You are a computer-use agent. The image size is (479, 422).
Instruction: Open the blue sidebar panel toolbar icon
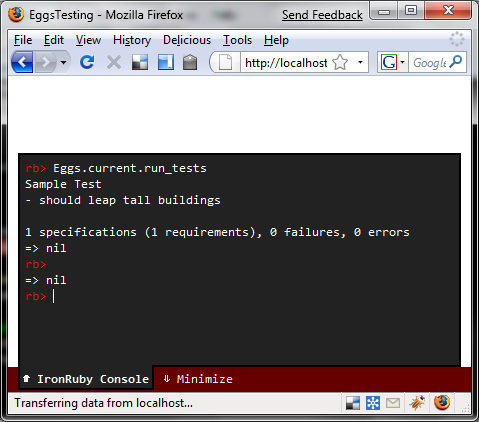[x=166, y=62]
